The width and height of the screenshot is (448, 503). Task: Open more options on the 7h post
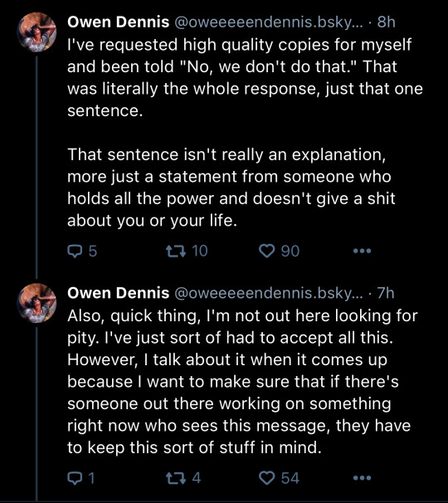pos(362,478)
